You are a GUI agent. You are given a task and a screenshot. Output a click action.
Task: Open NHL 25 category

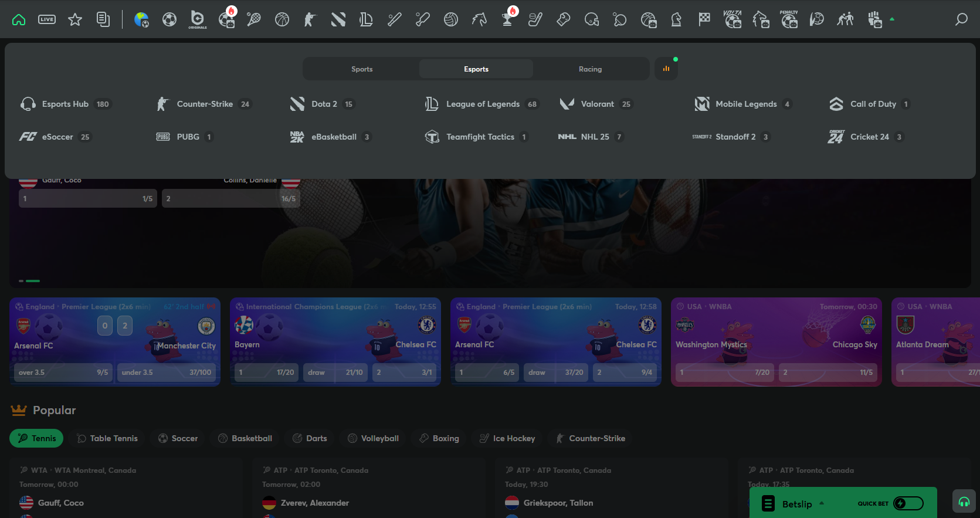591,137
